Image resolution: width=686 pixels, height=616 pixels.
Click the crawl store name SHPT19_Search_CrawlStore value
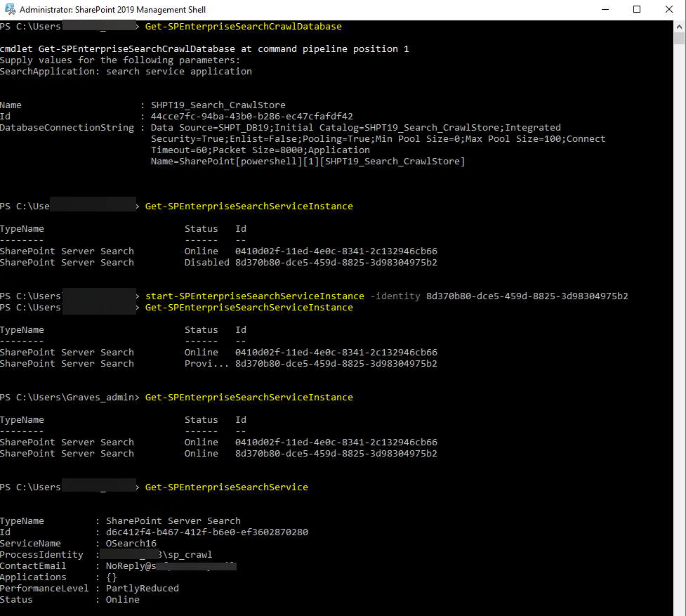pos(218,105)
